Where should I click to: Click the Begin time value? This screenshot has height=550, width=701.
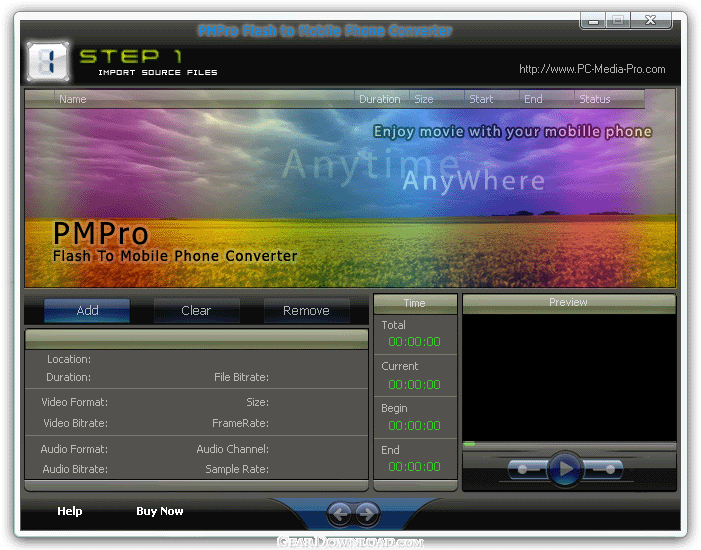[x=414, y=426]
